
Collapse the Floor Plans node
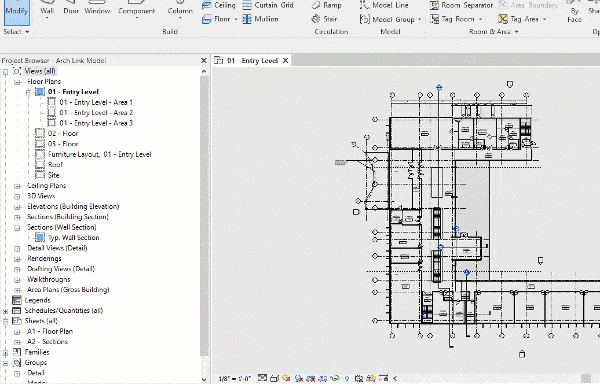click(17, 82)
